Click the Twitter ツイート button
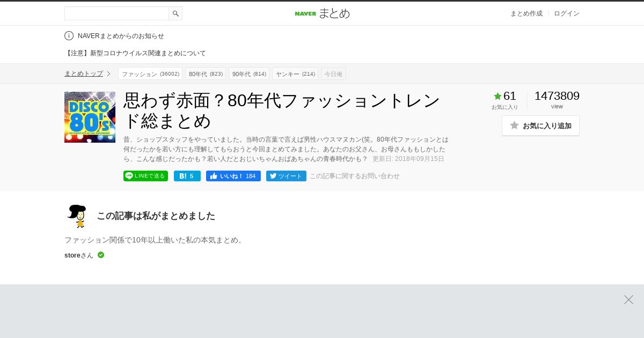Screen dimensions: 644x338 [x=286, y=176]
